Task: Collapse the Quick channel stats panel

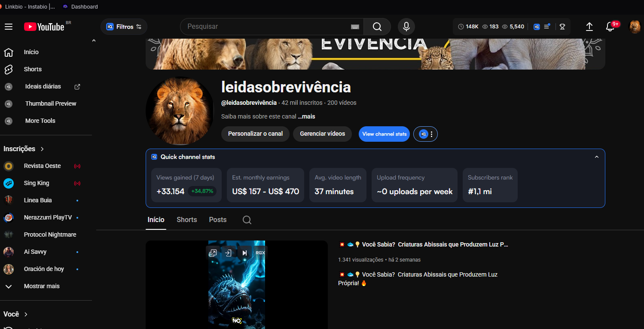Action: click(x=596, y=157)
